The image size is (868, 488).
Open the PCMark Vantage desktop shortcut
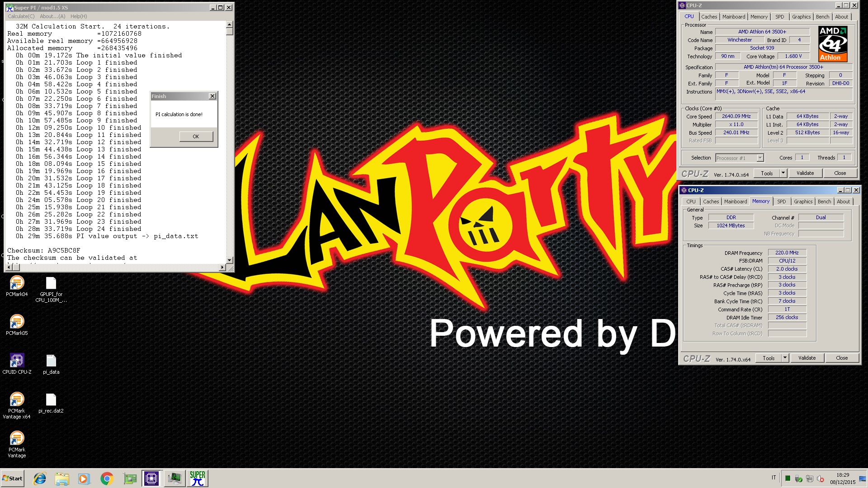point(17,444)
